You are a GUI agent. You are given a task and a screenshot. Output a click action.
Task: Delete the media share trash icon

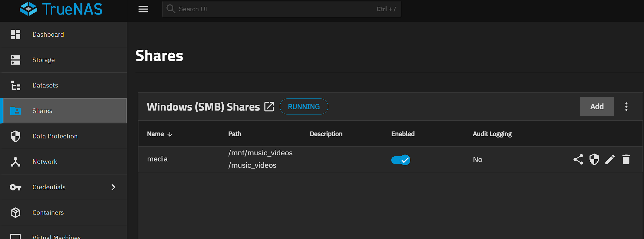[x=626, y=159]
